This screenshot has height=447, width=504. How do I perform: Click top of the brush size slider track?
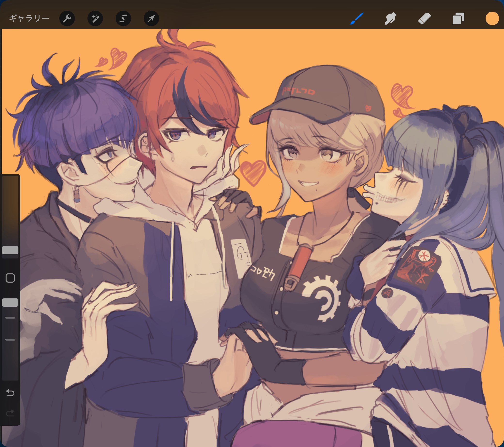coord(10,180)
